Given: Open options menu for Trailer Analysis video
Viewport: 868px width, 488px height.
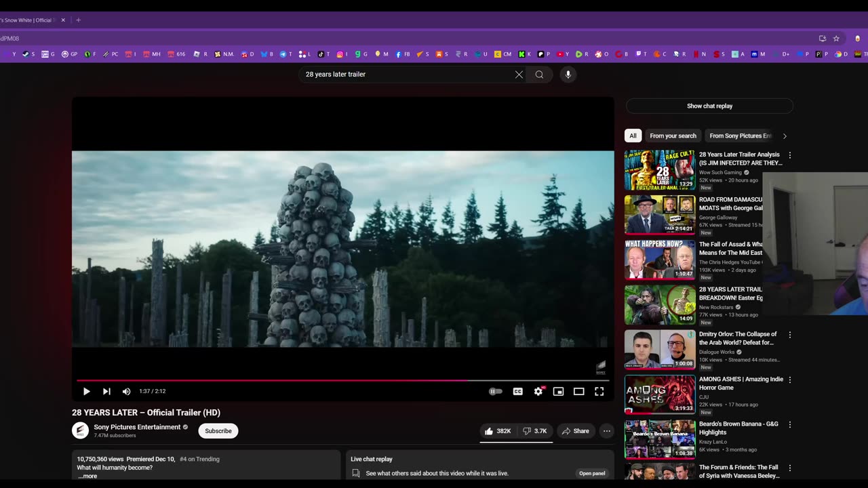Looking at the screenshot, I should [789, 155].
